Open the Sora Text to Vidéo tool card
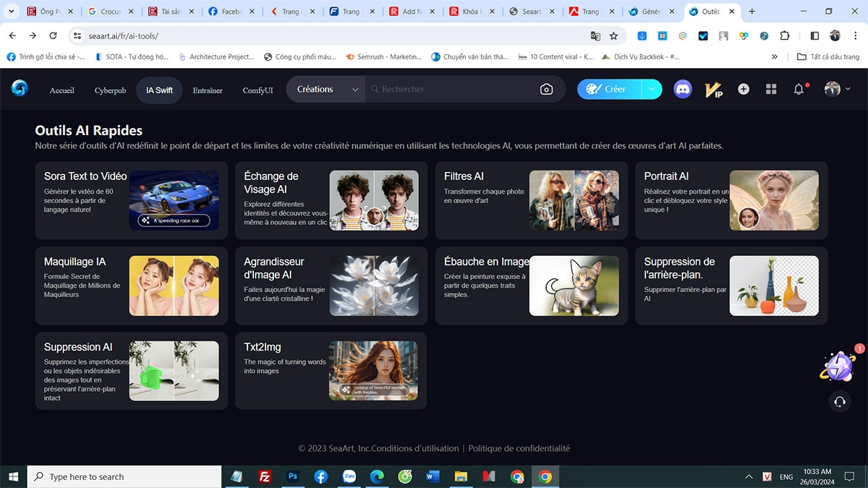The width and height of the screenshot is (868, 488). tap(132, 200)
